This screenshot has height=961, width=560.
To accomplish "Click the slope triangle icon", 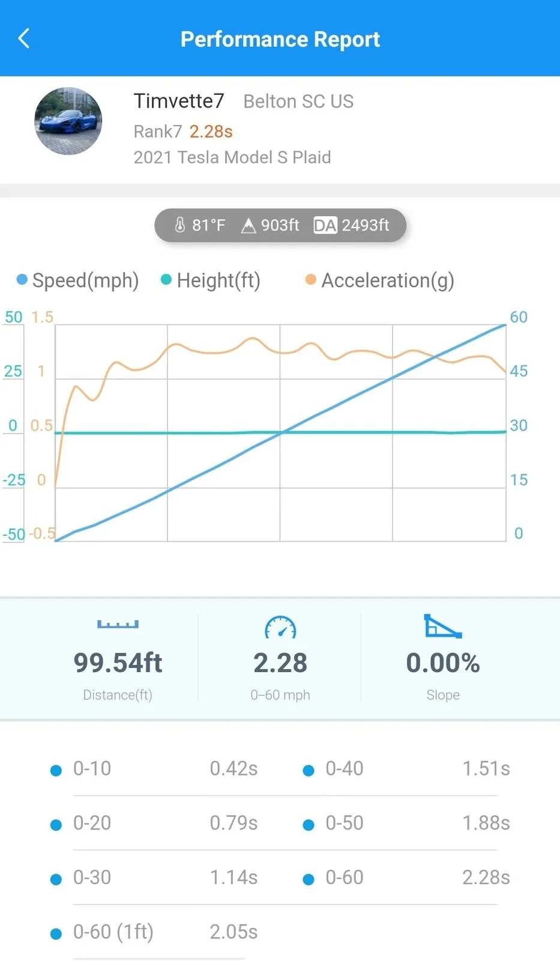I will click(442, 626).
